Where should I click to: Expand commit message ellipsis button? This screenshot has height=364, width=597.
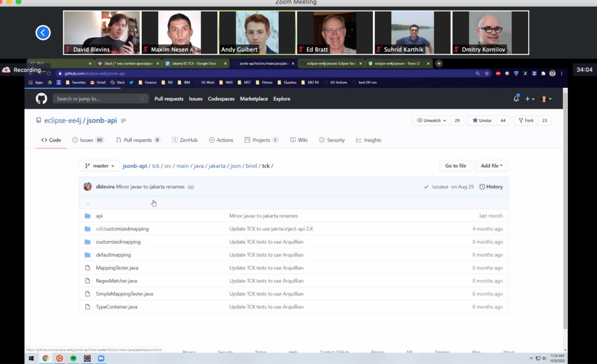(x=191, y=187)
